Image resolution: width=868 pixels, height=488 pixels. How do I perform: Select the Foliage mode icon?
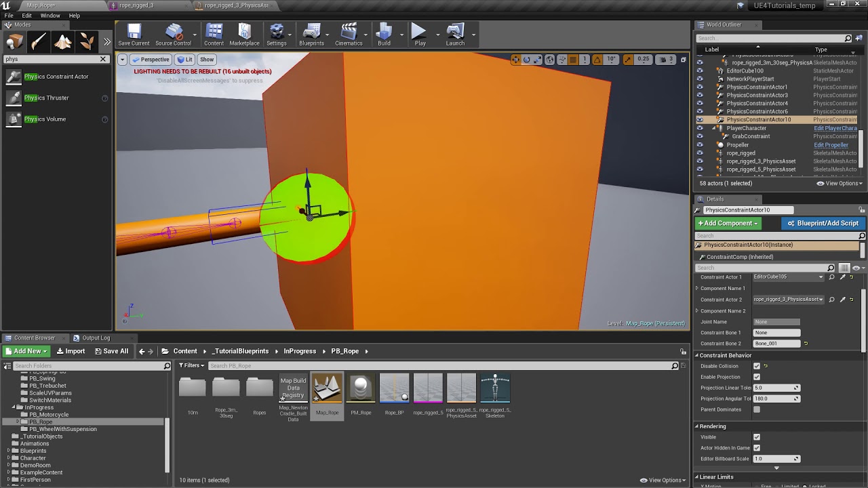click(87, 42)
